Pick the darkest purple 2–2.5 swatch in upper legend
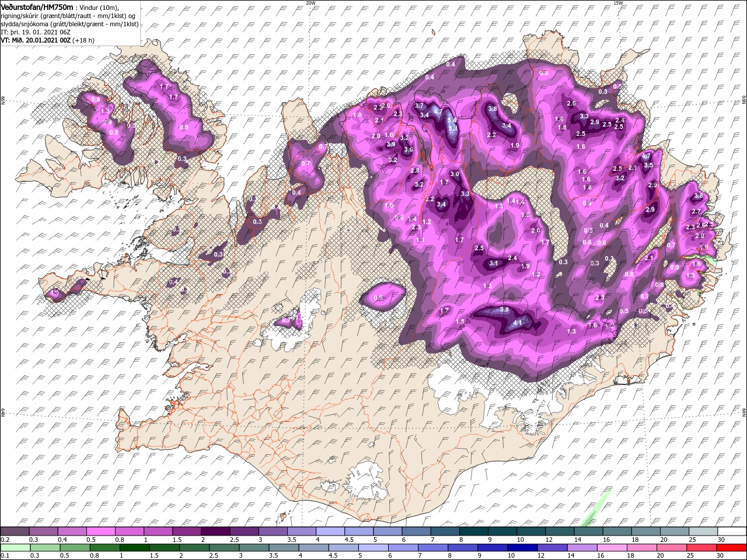Image resolution: width=747 pixels, height=560 pixels. pos(216,531)
